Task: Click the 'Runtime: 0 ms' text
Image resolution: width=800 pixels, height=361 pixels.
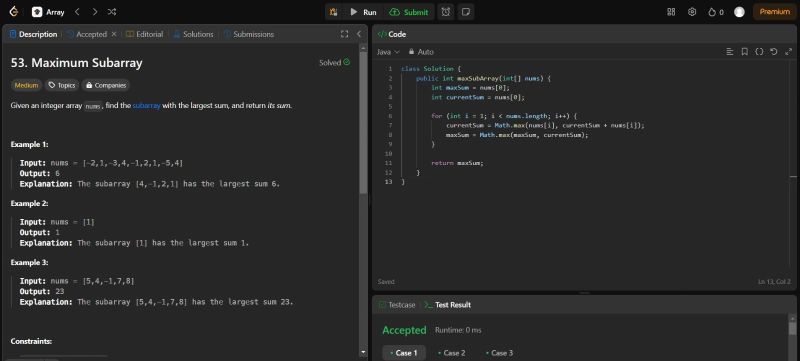Action: pyautogui.click(x=458, y=330)
